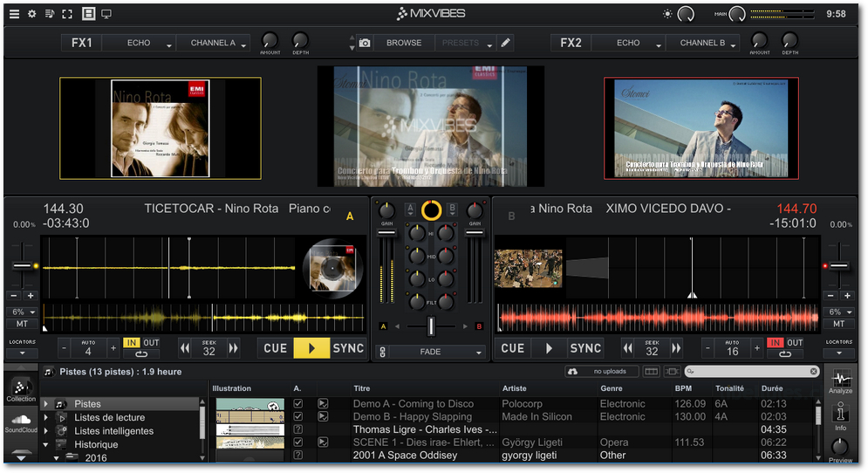Switch the layout view icon

coord(88,14)
